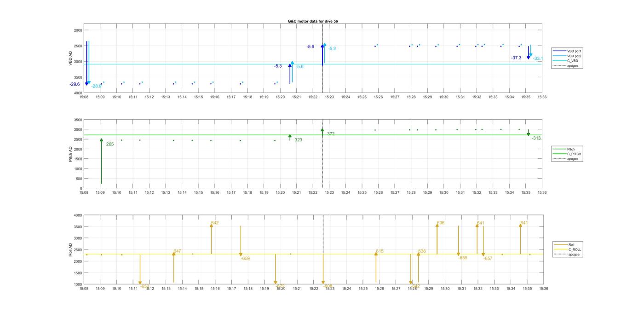The width and height of the screenshot is (644, 319).
Task: Click the '-5.2' value label in VBD plot
Action: 332,49
